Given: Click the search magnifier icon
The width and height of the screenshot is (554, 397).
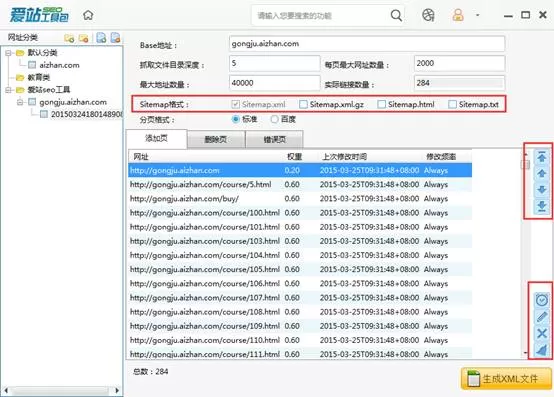Looking at the screenshot, I should point(396,15).
